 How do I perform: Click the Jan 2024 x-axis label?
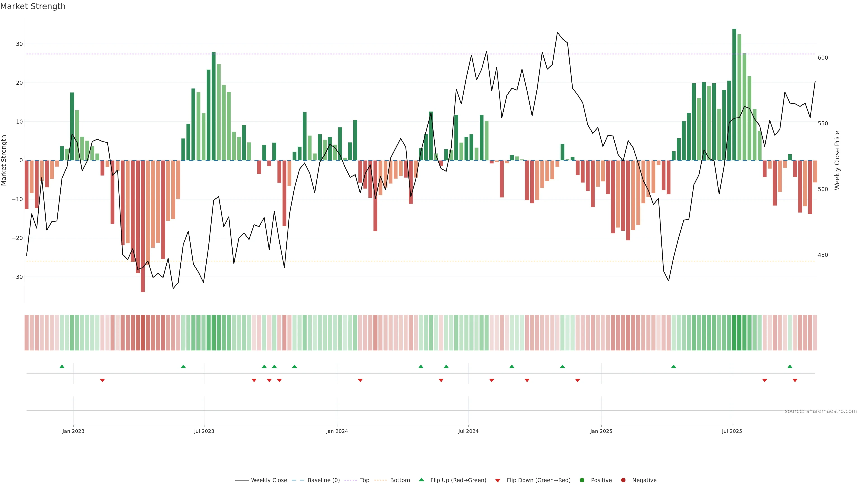pyautogui.click(x=337, y=431)
